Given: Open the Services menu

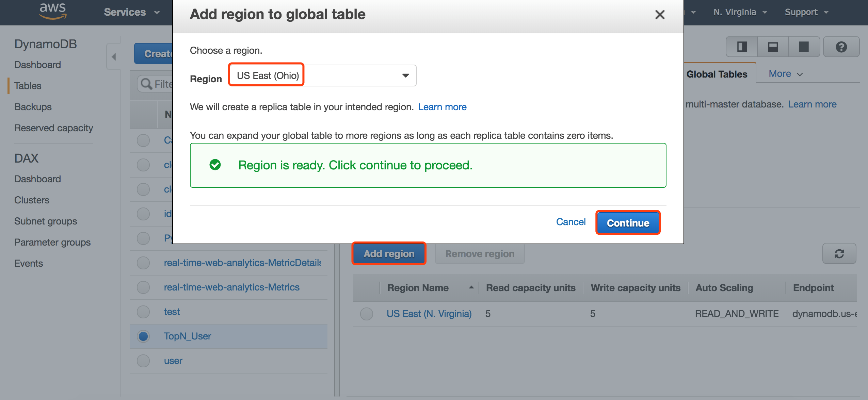Looking at the screenshot, I should click(131, 12).
